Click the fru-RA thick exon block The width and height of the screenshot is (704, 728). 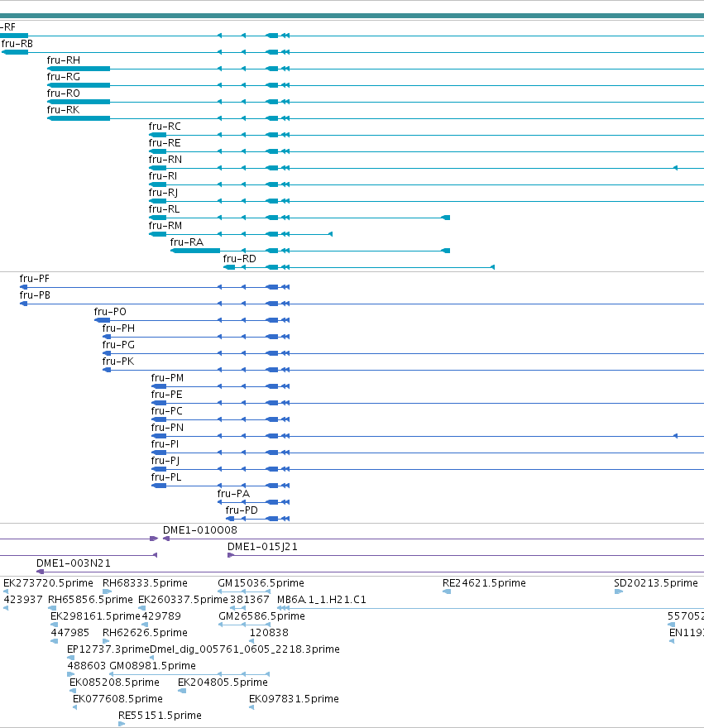(195, 251)
